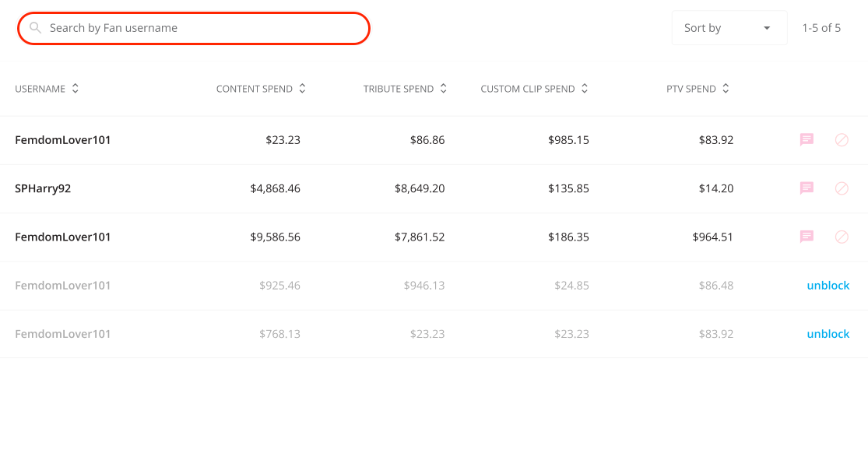Click Sort by dropdown arrow caret
This screenshot has height=453, width=868.
click(x=767, y=28)
